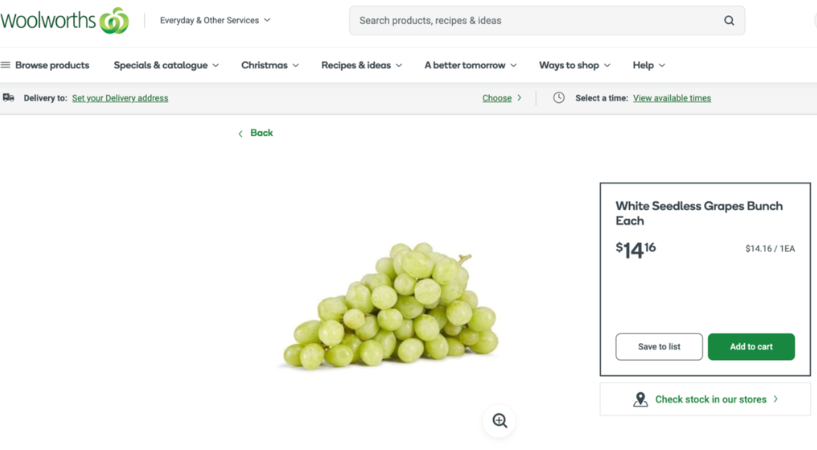Click the Woolworths logo icon

[x=114, y=20]
